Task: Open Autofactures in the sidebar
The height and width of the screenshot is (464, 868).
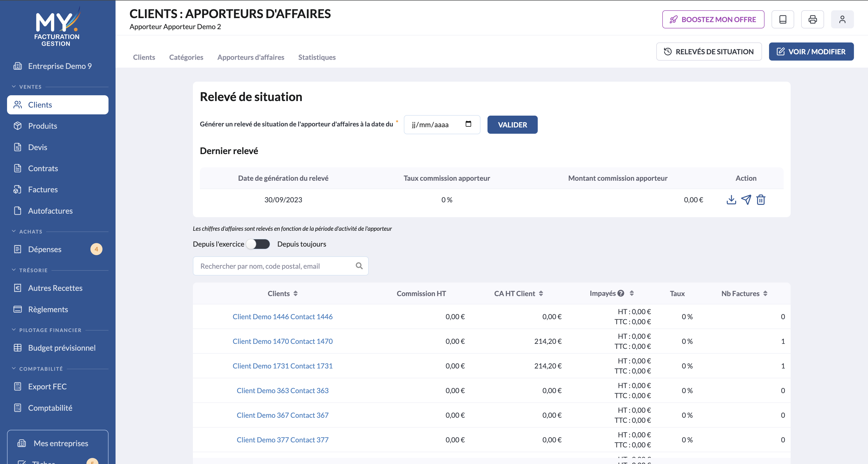Action: (58, 211)
